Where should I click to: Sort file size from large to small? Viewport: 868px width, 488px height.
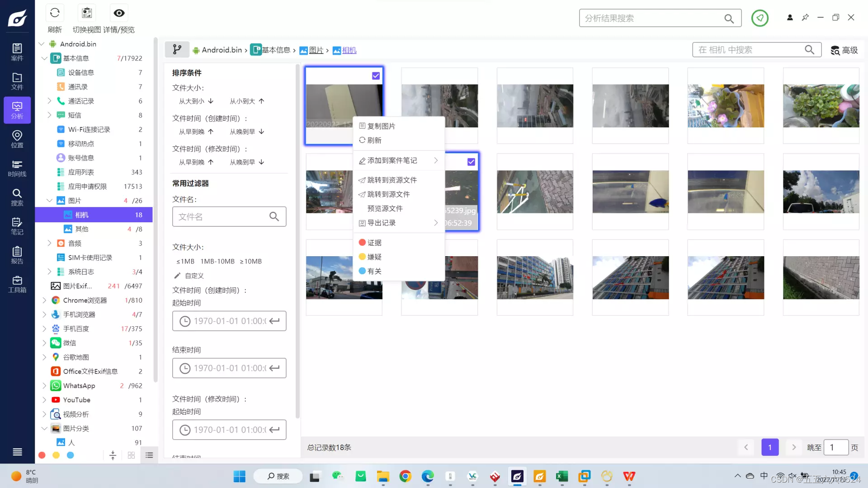click(x=196, y=101)
